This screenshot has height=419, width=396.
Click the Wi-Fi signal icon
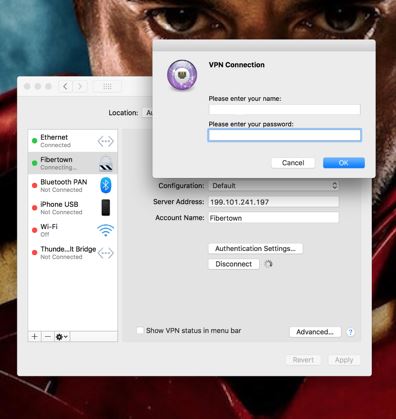tap(106, 230)
